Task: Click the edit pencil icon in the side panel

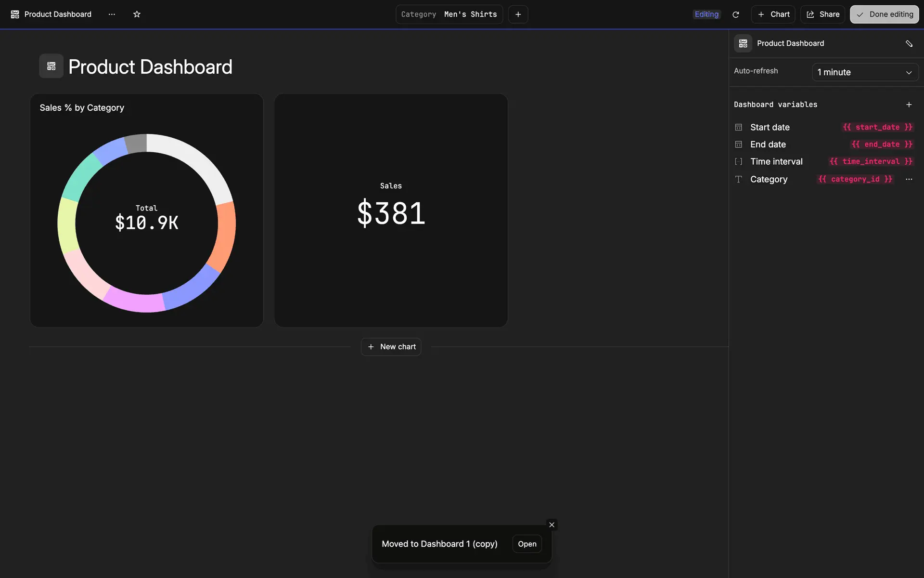Action: pos(909,43)
